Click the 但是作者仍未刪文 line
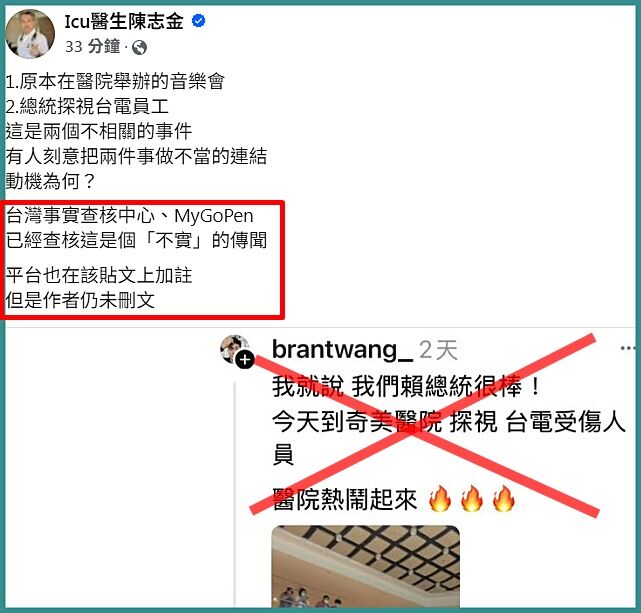 pyautogui.click(x=80, y=300)
